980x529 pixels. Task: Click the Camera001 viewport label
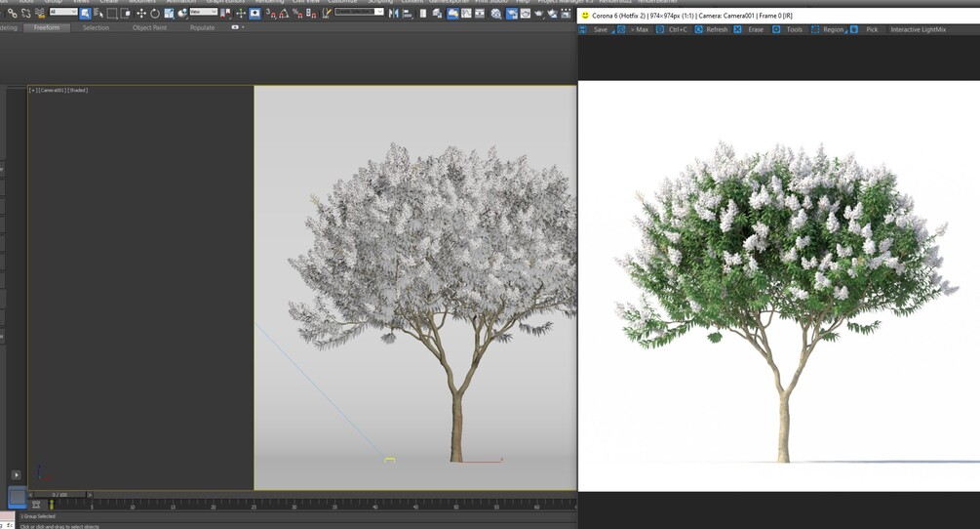53,90
